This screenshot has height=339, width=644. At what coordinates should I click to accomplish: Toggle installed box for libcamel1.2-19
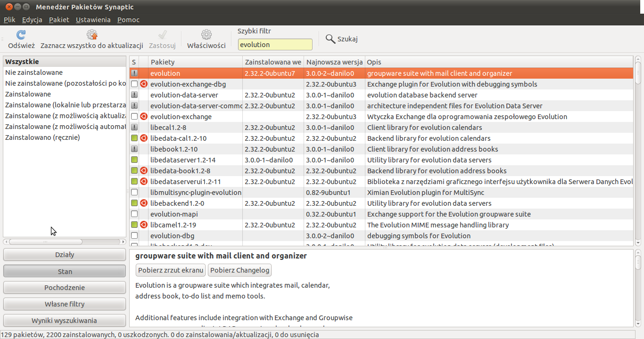click(134, 225)
